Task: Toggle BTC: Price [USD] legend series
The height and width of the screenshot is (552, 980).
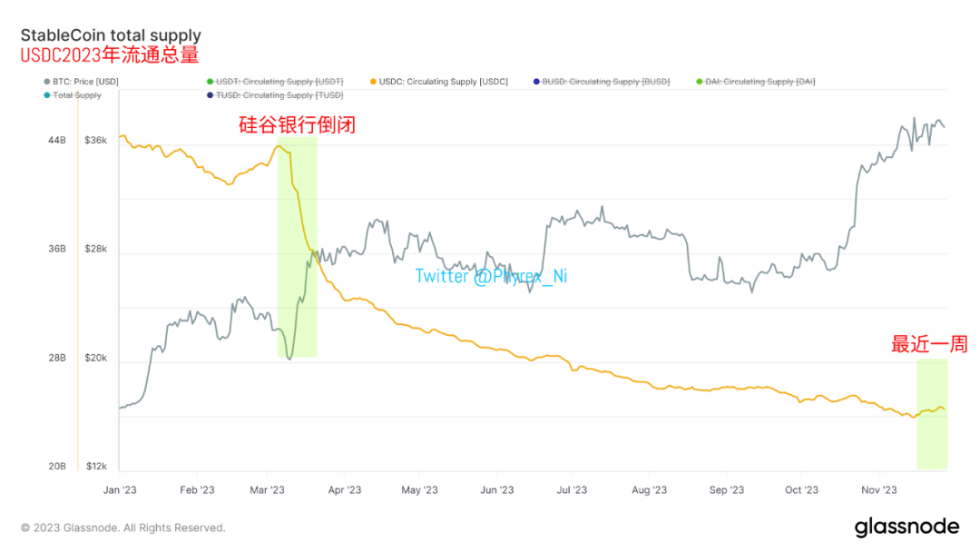Action: pos(81,82)
